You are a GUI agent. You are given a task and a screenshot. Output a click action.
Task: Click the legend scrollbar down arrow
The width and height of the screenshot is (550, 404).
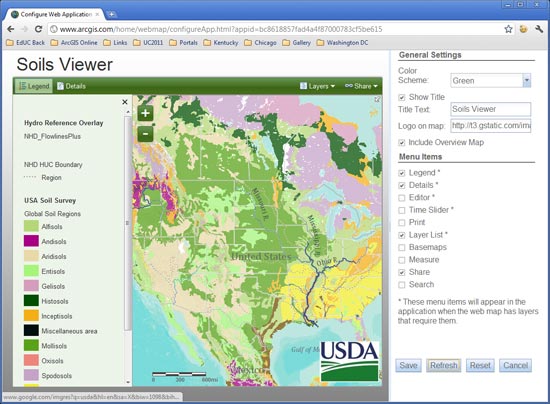[128, 382]
